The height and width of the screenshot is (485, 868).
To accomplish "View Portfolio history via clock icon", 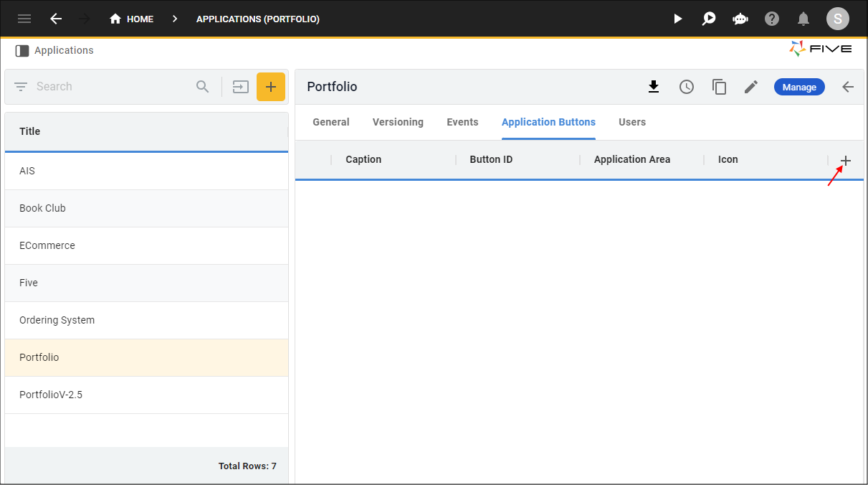I will [x=686, y=86].
